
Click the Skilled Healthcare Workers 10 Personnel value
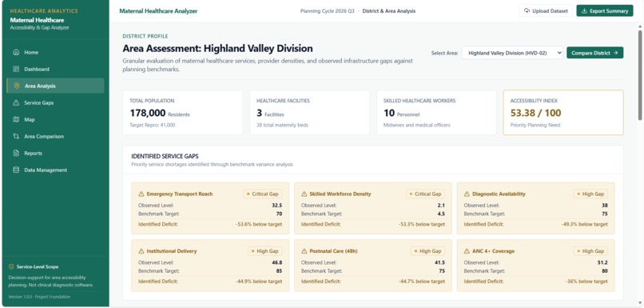401,113
